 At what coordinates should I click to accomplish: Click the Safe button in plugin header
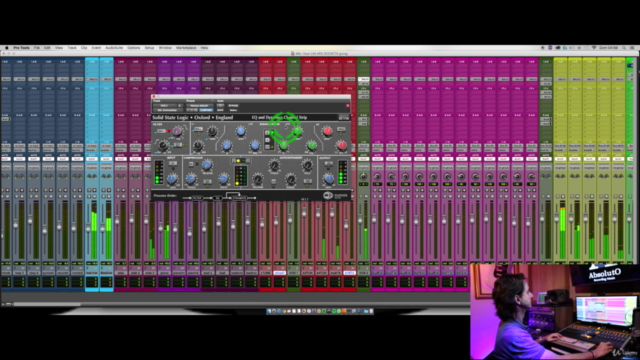[x=220, y=110]
